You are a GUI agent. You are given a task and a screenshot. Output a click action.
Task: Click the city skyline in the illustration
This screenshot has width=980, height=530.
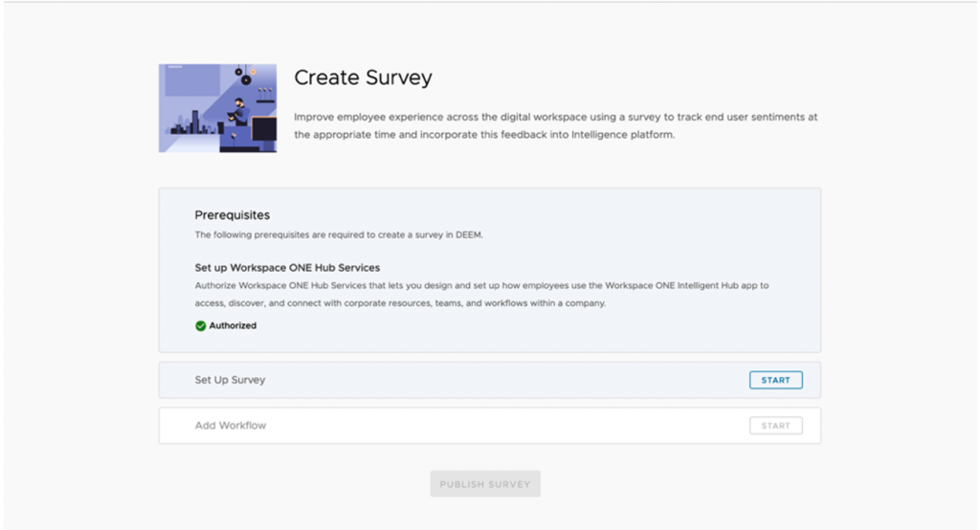pos(191,124)
